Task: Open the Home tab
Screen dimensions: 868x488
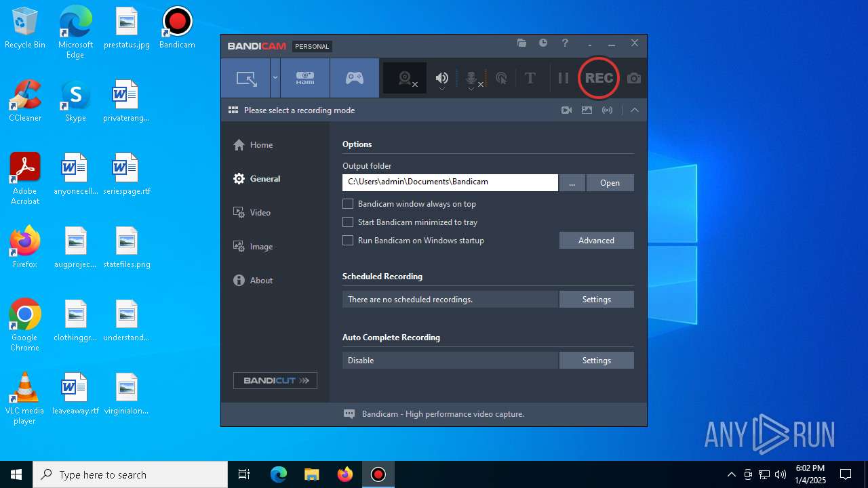Action: pyautogui.click(x=253, y=144)
